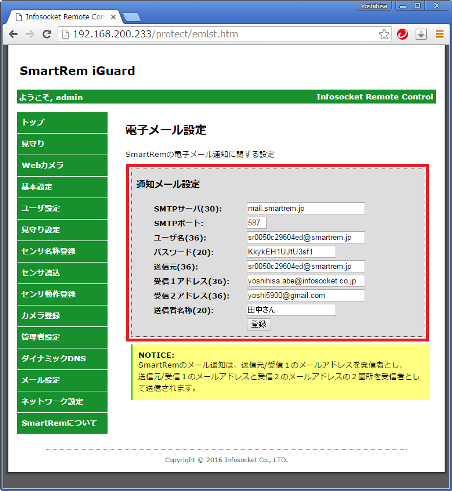This screenshot has height=491, width=452.
Task: Open the downloads extension icon
Action: pyautogui.click(x=421, y=34)
